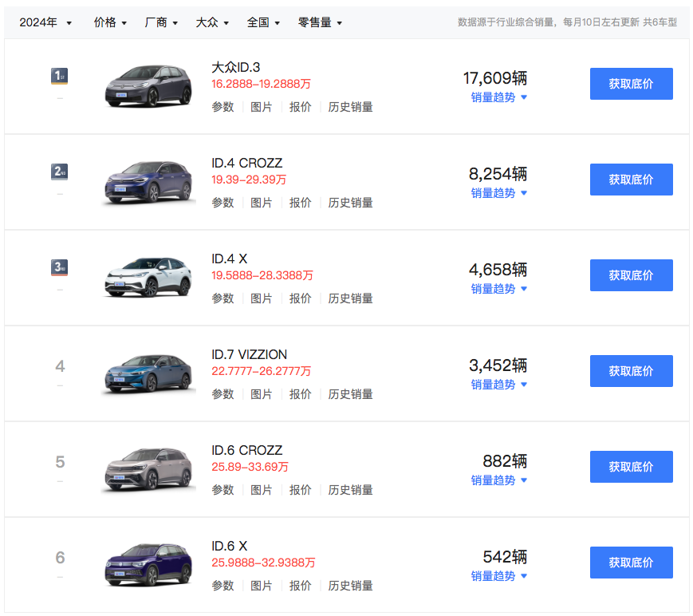Click the sales figure 17,609辆
693x616 pixels.
pyautogui.click(x=495, y=78)
